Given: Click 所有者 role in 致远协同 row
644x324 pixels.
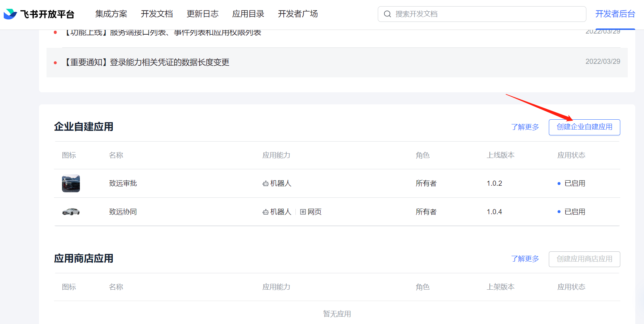Looking at the screenshot, I should pos(426,212).
